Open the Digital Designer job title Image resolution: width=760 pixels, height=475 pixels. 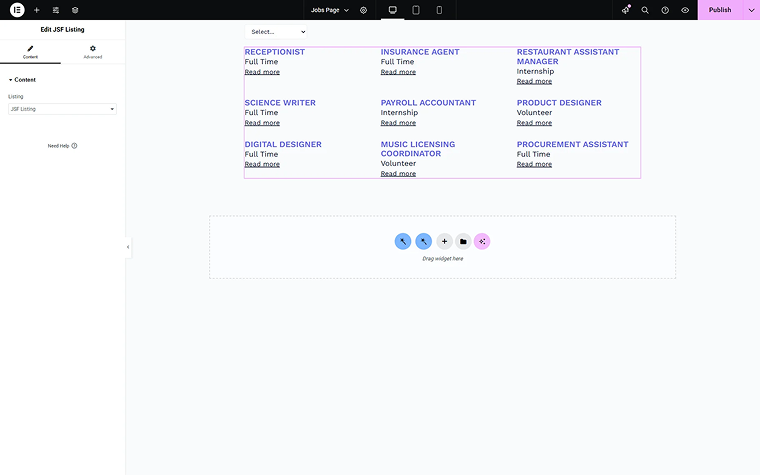pyautogui.click(x=283, y=144)
